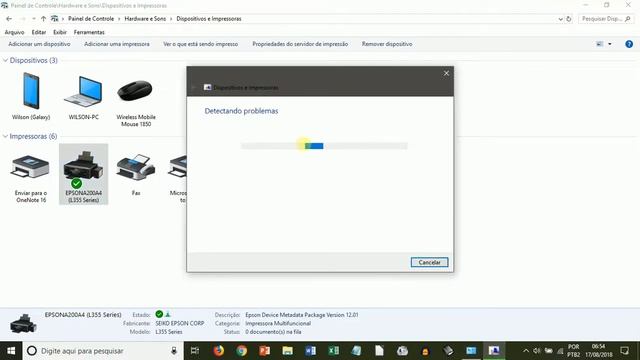The height and width of the screenshot is (360, 640).
Task: Click the taskbar search box
Action: click(102, 351)
